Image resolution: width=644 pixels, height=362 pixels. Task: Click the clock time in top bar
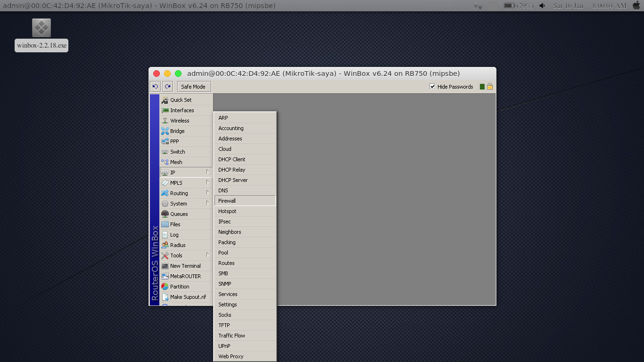point(609,6)
